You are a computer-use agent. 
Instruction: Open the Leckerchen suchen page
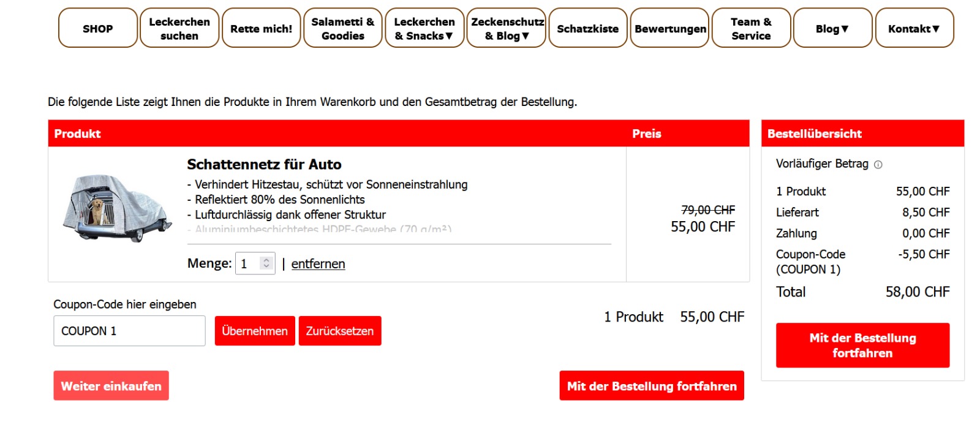(x=179, y=28)
